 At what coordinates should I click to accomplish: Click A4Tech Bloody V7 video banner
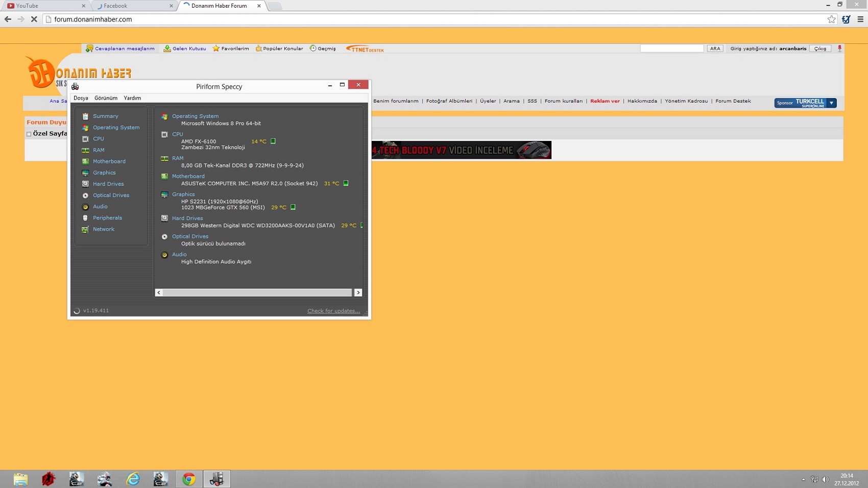coord(462,150)
